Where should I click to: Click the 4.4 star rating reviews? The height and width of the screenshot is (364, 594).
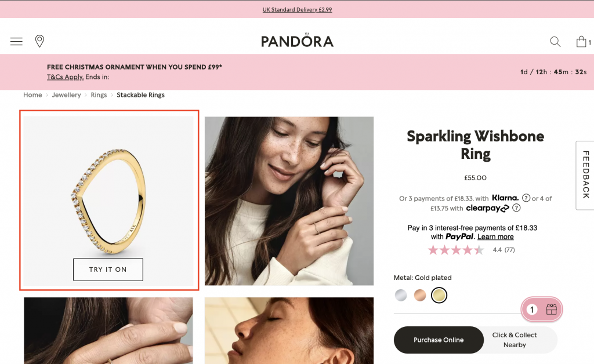coord(471,249)
